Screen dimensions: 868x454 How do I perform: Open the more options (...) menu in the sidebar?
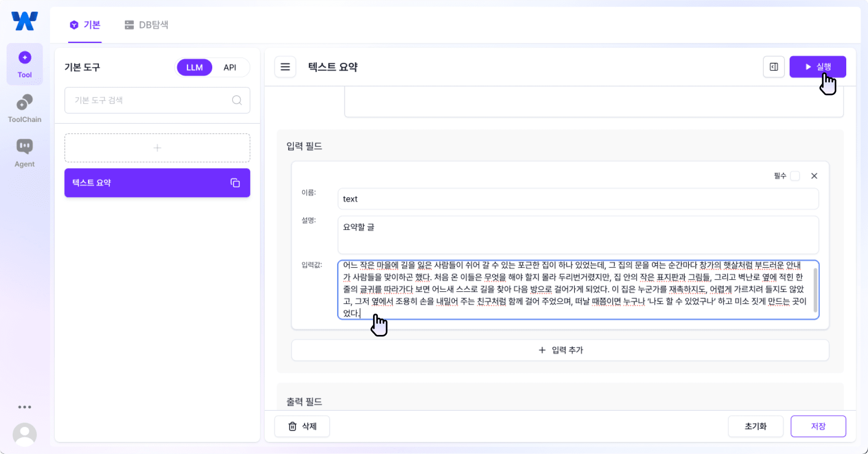pyautogui.click(x=25, y=407)
